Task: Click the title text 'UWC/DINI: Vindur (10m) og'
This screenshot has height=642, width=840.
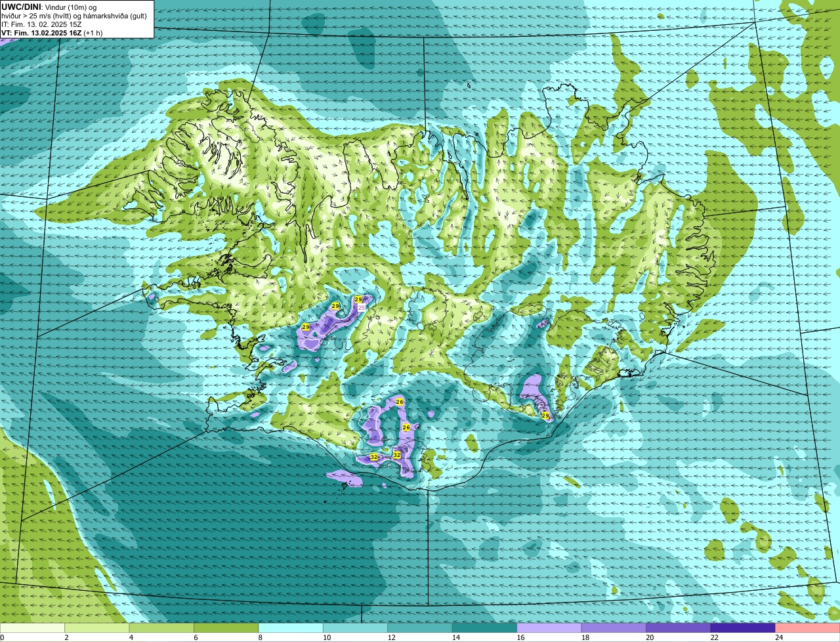Action: (x=49, y=7)
